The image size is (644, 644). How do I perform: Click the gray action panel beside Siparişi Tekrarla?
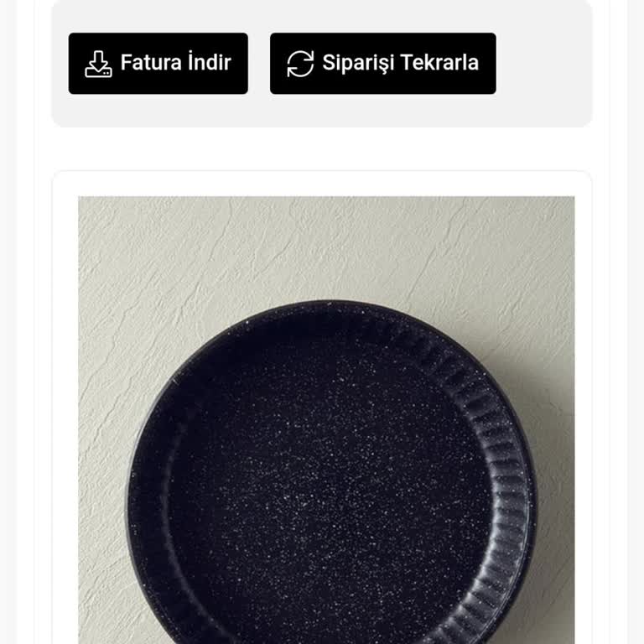(543, 64)
